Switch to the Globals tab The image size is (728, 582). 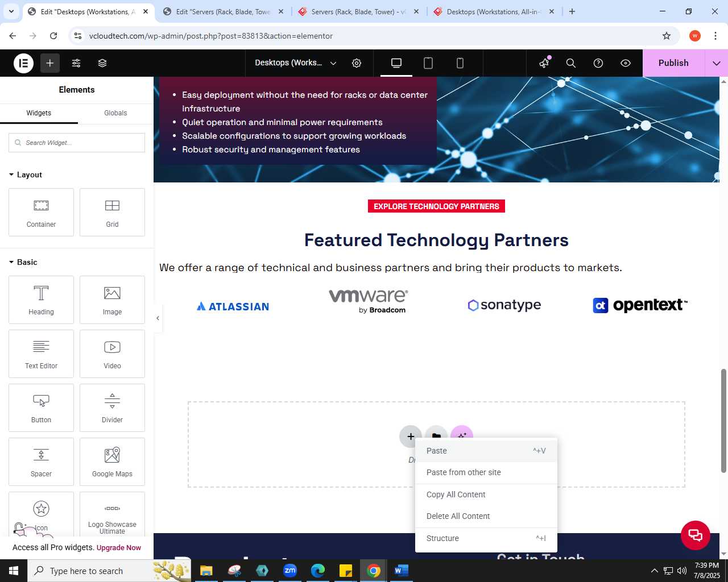(x=115, y=113)
